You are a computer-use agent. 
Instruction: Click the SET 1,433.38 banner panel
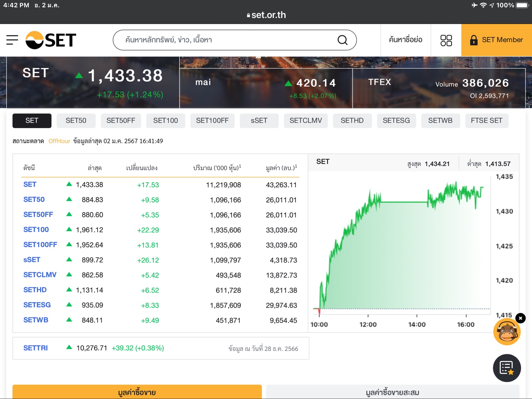point(93,82)
